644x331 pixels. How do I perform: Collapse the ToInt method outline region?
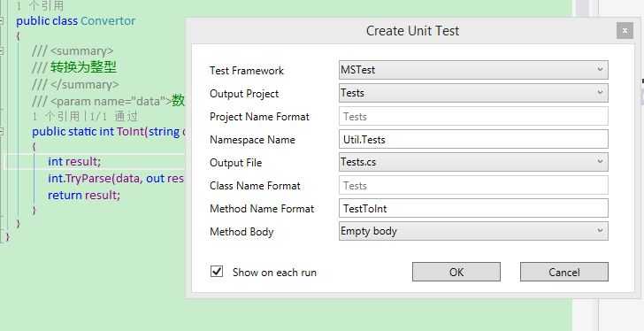[x=2, y=131]
